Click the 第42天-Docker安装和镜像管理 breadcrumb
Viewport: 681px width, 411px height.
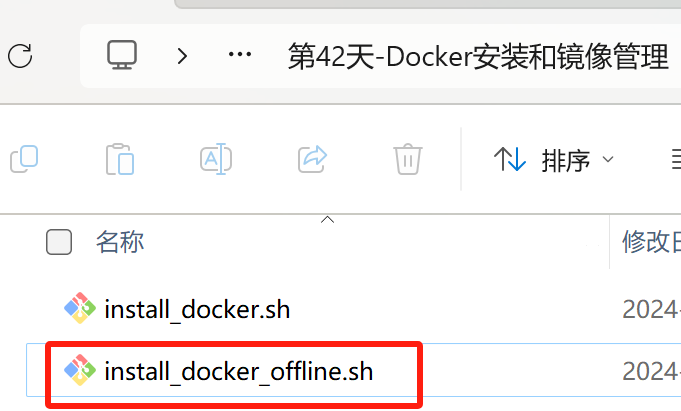477,56
